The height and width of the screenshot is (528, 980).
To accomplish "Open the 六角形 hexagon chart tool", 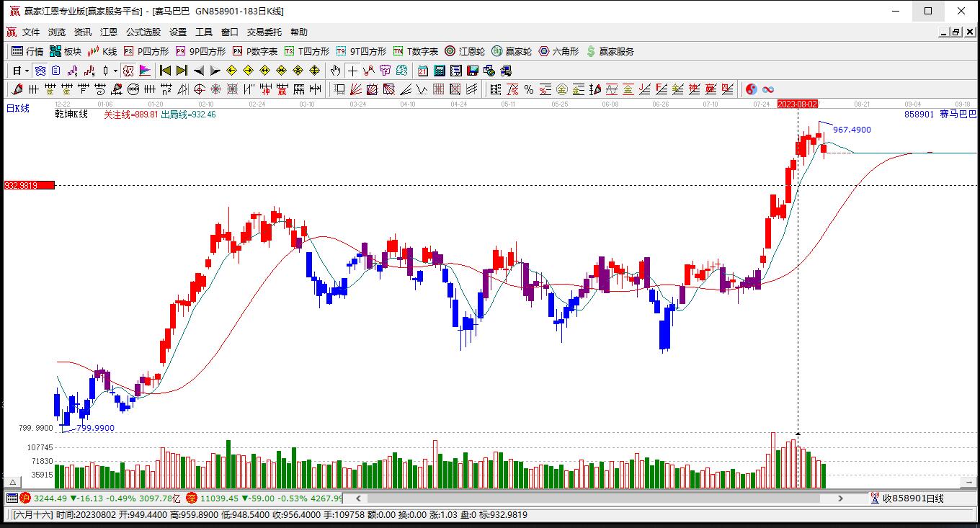I will 558,51.
